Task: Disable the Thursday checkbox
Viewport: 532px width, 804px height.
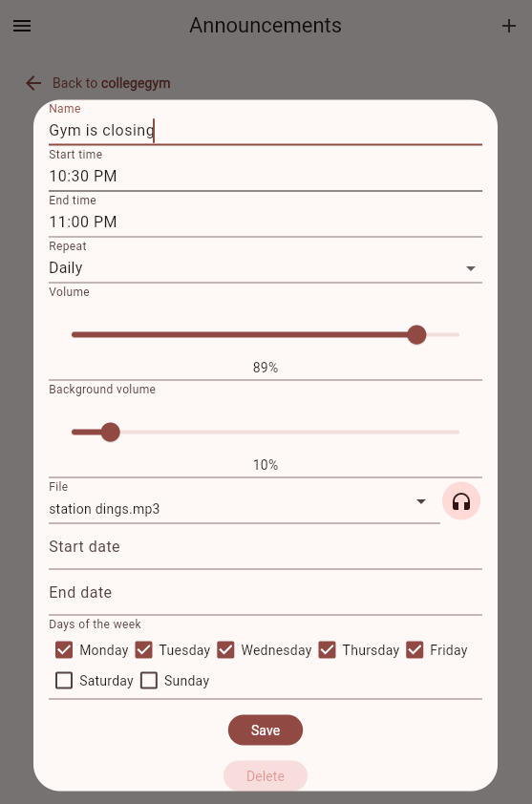Action: click(327, 649)
